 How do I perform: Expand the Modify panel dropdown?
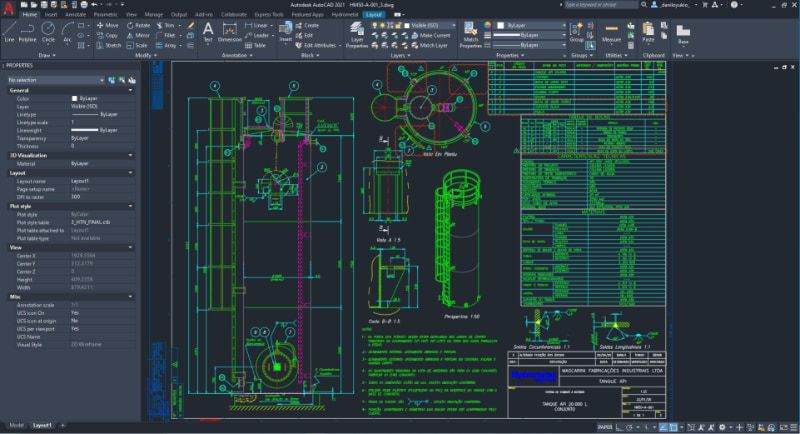point(145,55)
